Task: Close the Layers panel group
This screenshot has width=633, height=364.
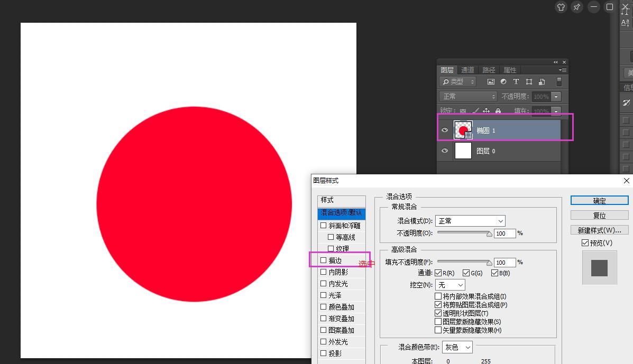Action: click(x=564, y=62)
